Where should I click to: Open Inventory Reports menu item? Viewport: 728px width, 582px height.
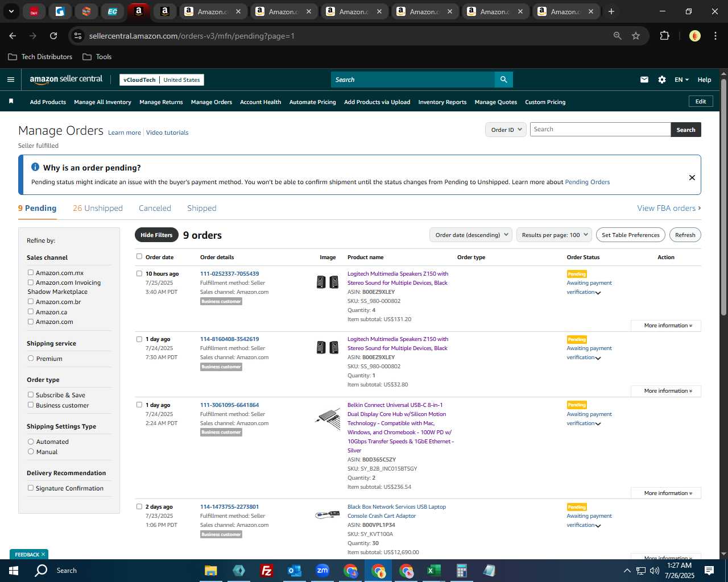coord(442,102)
